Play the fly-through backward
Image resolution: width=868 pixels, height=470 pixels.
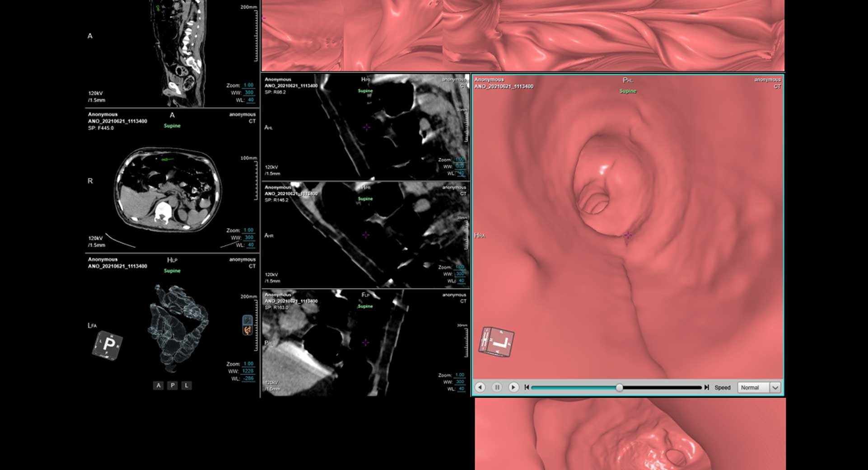pyautogui.click(x=480, y=387)
